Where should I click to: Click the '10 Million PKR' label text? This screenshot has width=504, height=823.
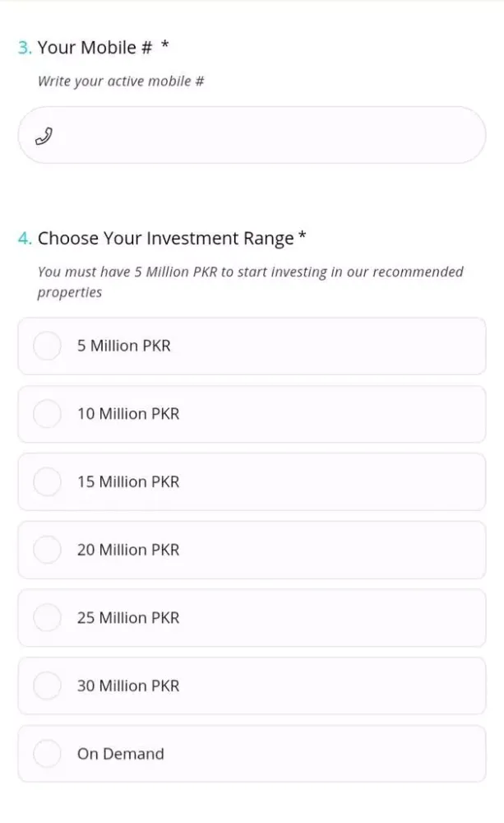coord(128,414)
